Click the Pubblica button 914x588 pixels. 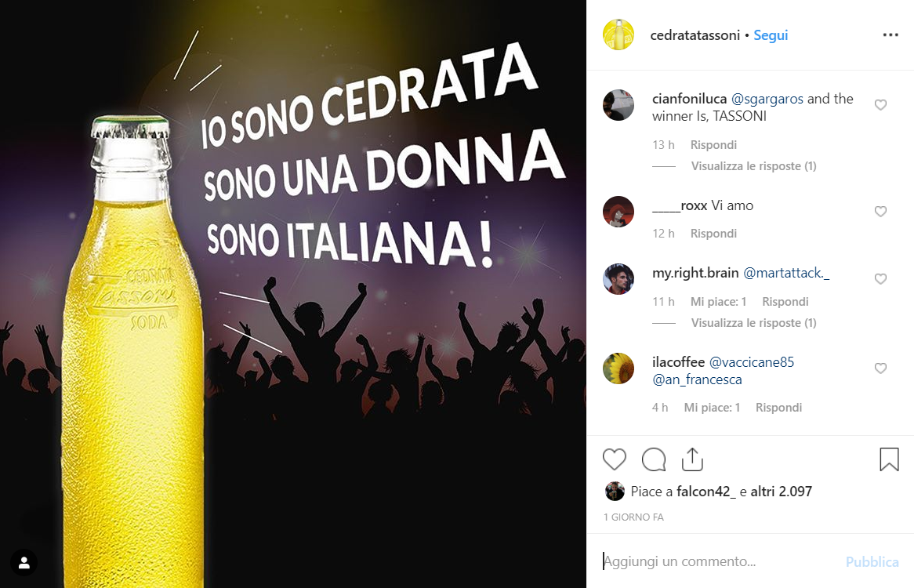click(872, 562)
